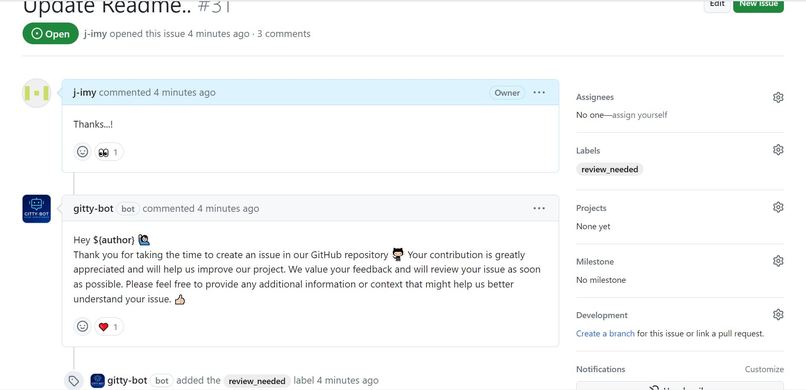806x390 pixels.
Task: Click the Labels heading
Action: coord(588,151)
